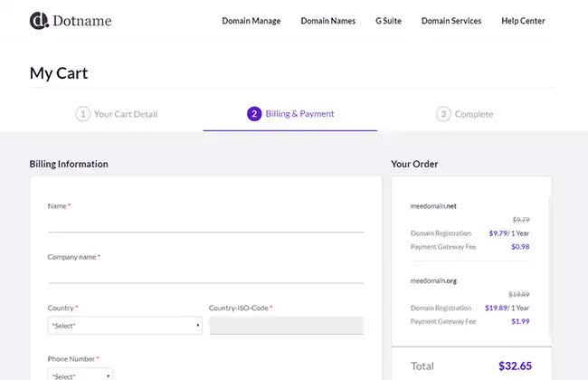Screen dimensions: 588x380
Task: Click the Country-ISO-Code field
Action: pos(286,326)
